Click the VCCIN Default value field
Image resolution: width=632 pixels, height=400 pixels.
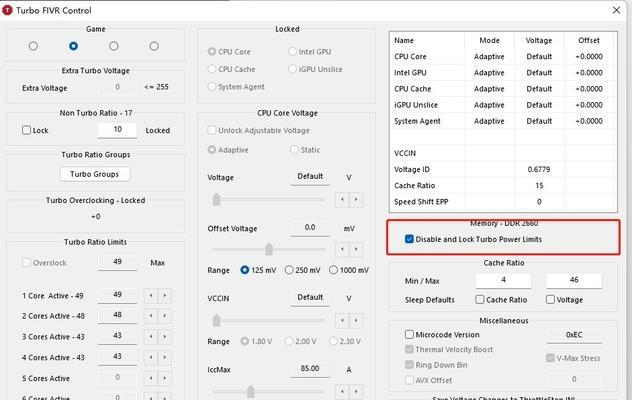(310, 298)
